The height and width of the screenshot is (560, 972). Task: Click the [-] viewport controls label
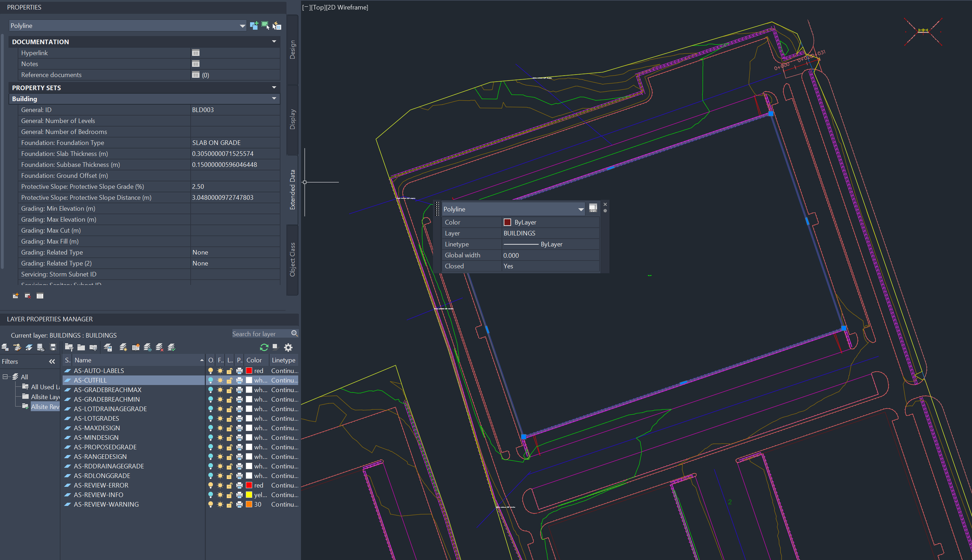click(306, 7)
